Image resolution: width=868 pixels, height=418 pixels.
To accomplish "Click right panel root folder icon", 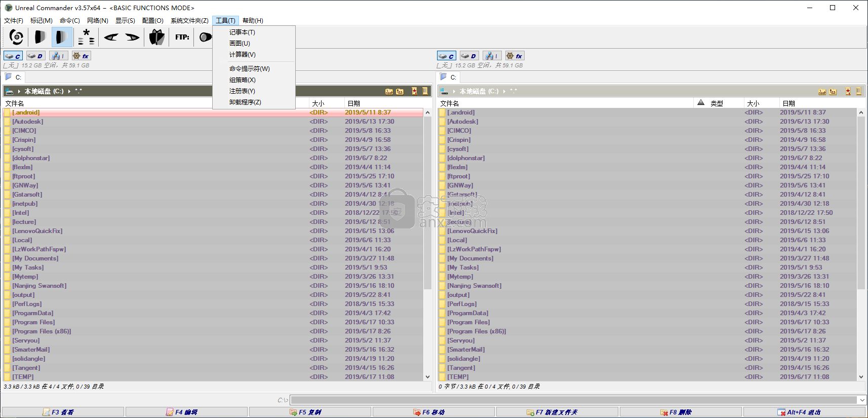I will (x=822, y=91).
